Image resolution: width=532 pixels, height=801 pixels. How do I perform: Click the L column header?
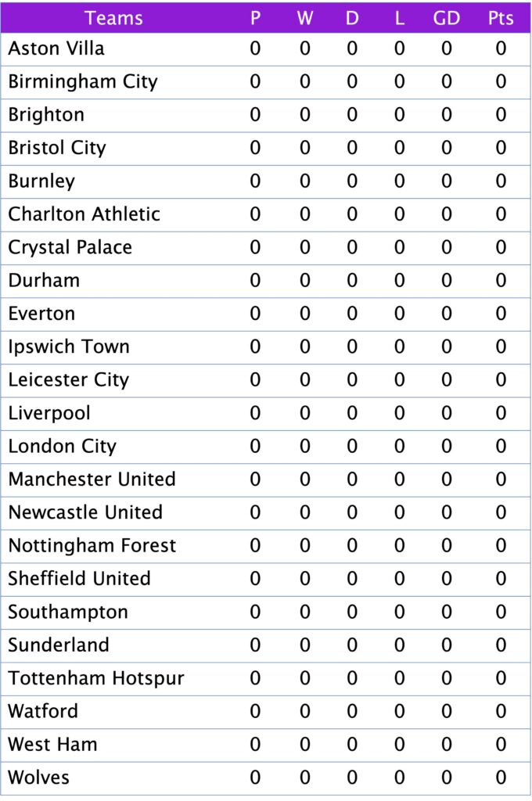click(399, 19)
